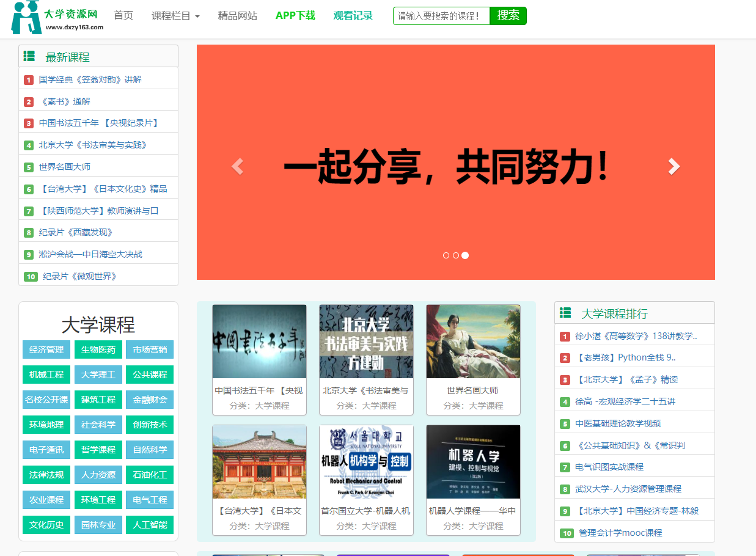Go back using the carousel left arrow
Image resolution: width=756 pixels, height=556 pixels.
pos(238,165)
